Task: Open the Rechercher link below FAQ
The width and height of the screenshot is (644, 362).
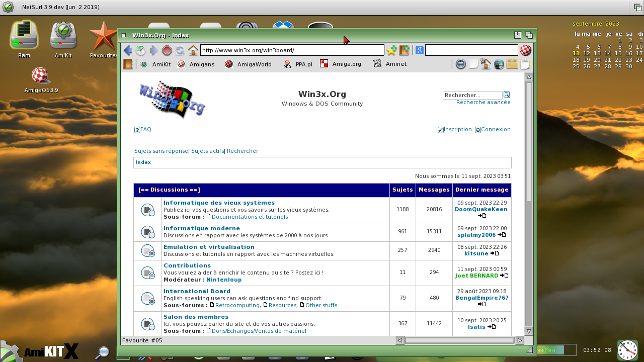Action: (x=243, y=151)
